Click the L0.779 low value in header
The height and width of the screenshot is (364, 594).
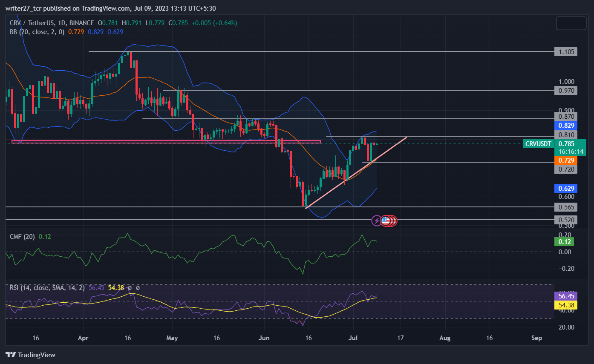[155, 23]
